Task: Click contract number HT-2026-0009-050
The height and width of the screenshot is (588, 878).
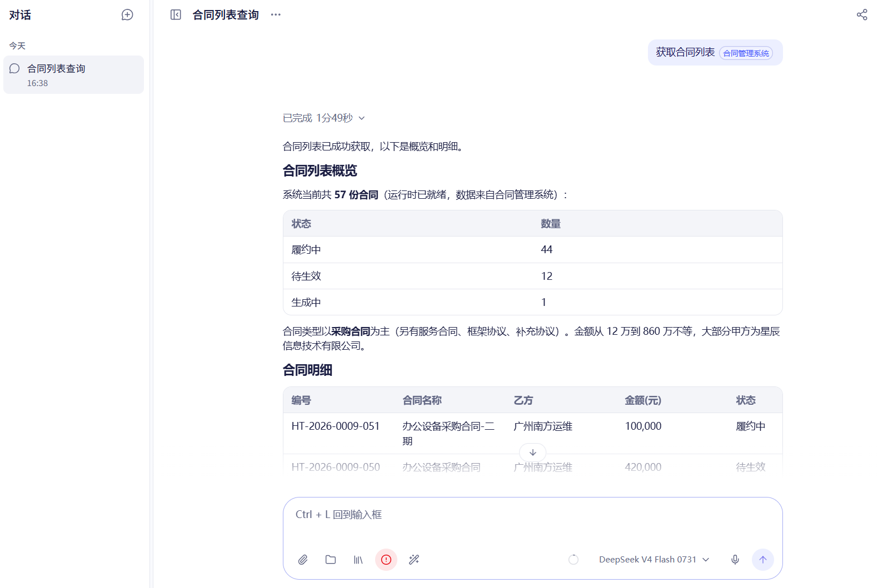Action: 336,468
